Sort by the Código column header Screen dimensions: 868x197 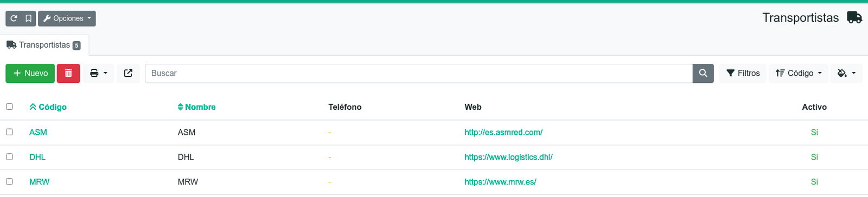coord(48,107)
